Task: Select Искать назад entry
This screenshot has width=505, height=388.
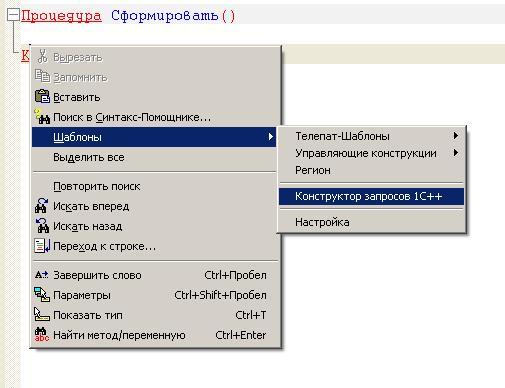Action: [154, 226]
